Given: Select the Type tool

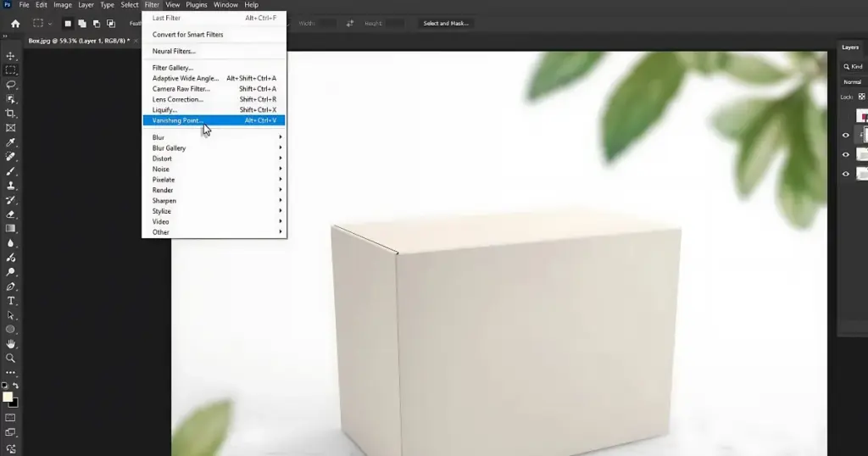Looking at the screenshot, I should [11, 301].
